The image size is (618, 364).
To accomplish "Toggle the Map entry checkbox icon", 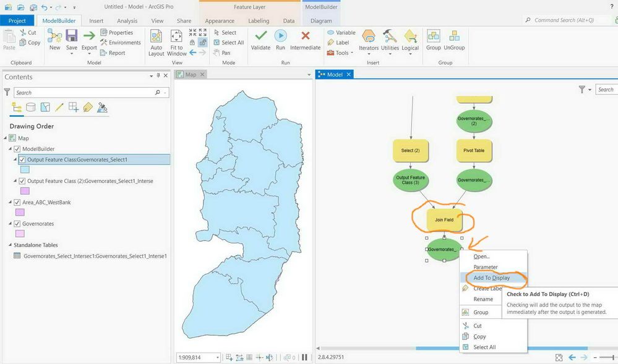I will click(12, 138).
